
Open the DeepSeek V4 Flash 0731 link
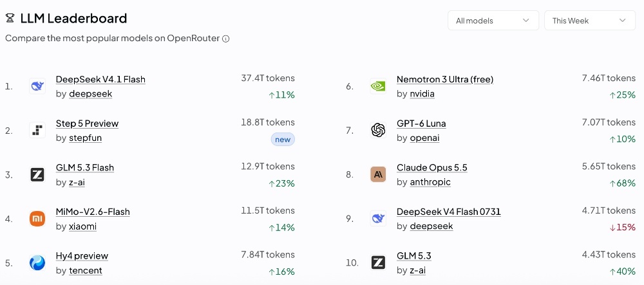pyautogui.click(x=448, y=212)
